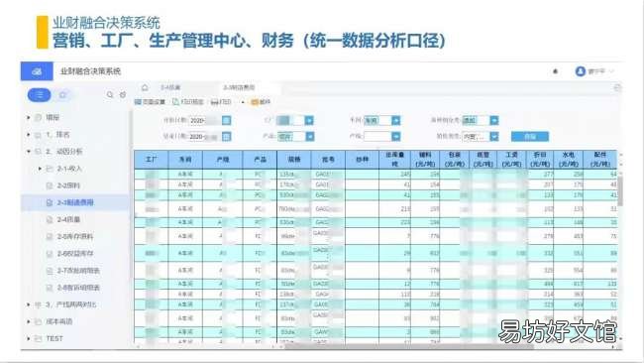The image size is (644, 363).
Task: Expand the 2-1-收入 subfolder
Action: click(40, 169)
